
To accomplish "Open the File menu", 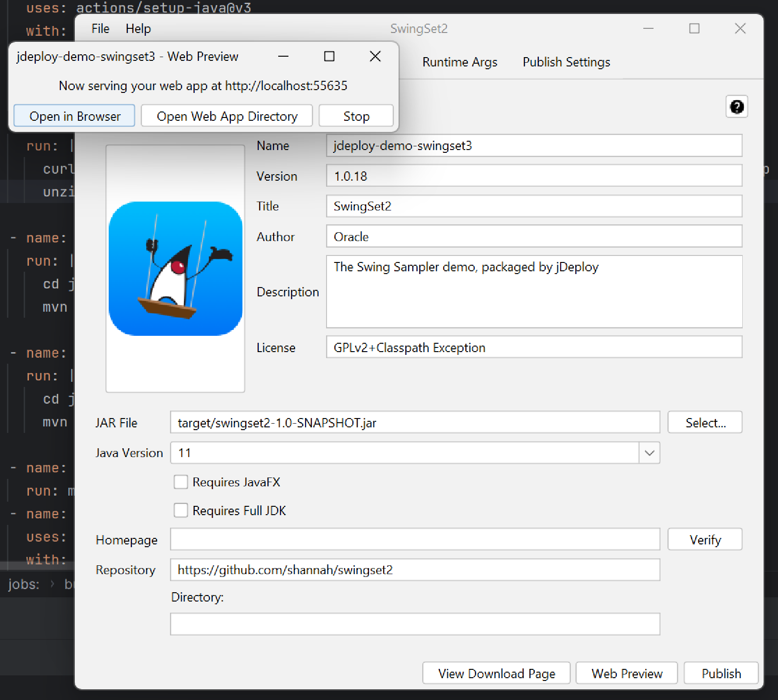I will (x=99, y=28).
